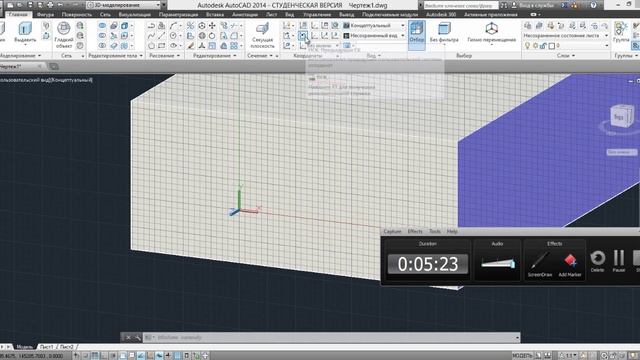This screenshot has height=360, width=640.
Task: Open the Визуализация ribbon tab
Action: point(135,14)
